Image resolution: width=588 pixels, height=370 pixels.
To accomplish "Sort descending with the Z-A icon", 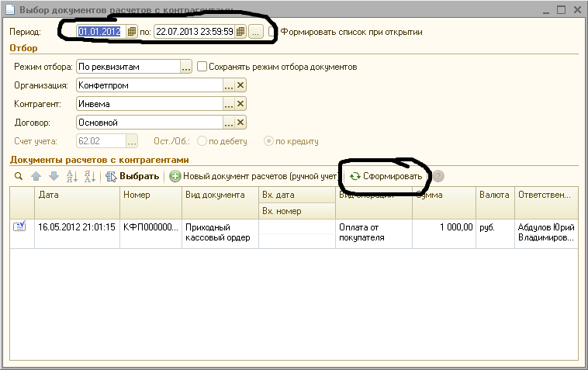I will click(89, 176).
